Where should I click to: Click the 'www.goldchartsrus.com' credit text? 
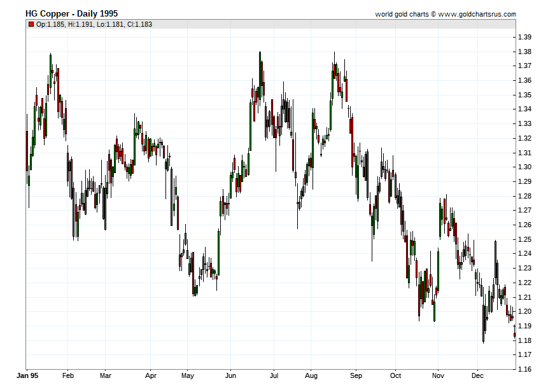coord(477,14)
